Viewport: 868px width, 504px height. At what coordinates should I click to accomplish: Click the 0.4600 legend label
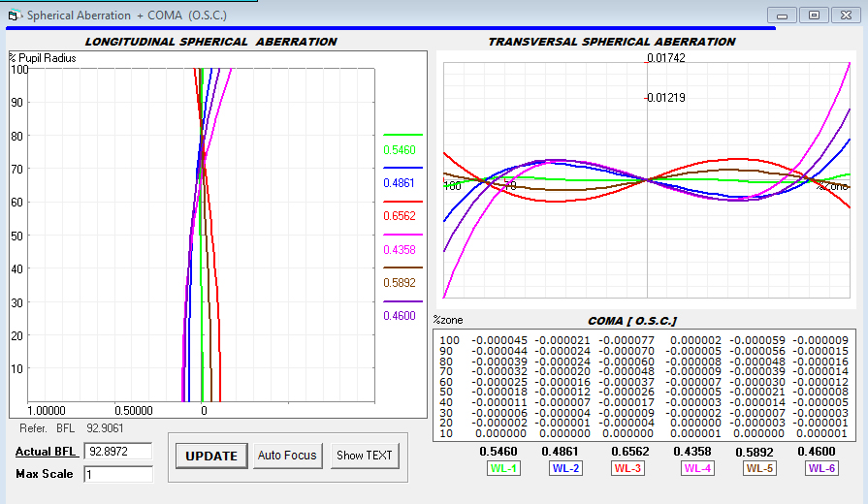(400, 315)
